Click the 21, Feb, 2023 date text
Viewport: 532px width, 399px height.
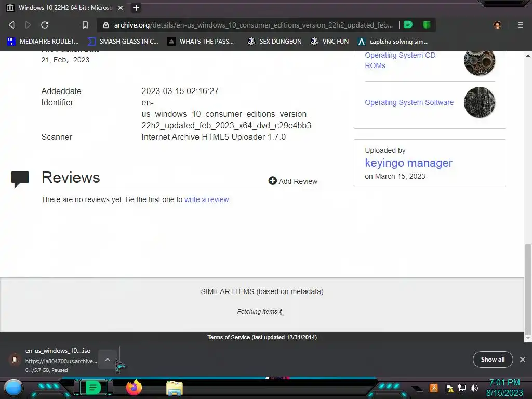pyautogui.click(x=65, y=60)
